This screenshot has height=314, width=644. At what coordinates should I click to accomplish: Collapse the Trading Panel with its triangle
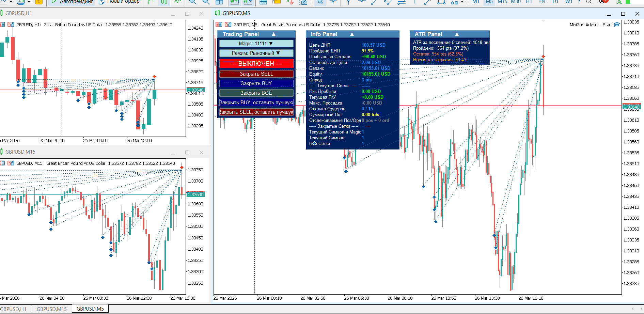[x=273, y=34]
